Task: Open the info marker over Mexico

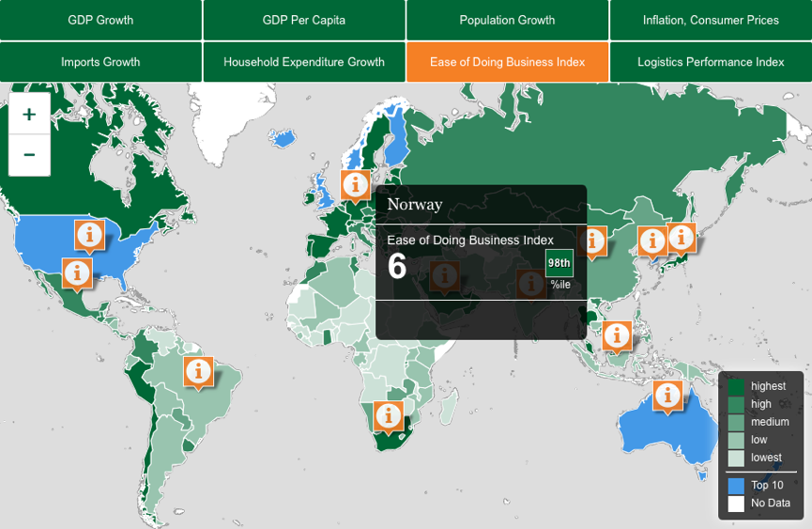Action: [77, 273]
